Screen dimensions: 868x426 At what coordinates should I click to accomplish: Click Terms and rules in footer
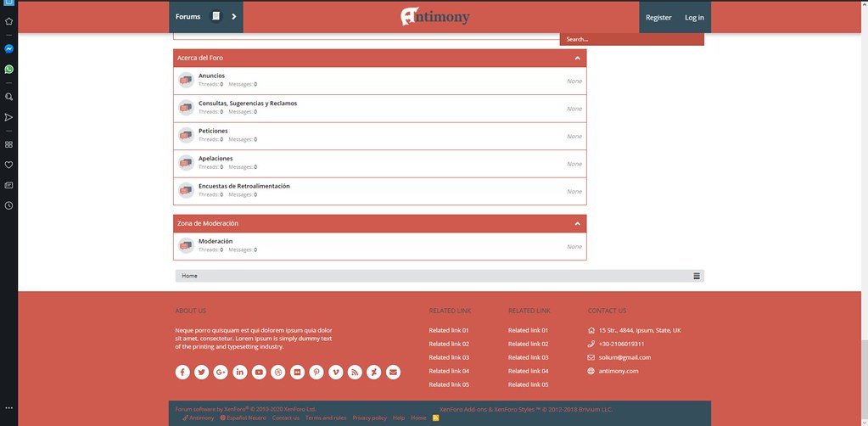click(326, 418)
